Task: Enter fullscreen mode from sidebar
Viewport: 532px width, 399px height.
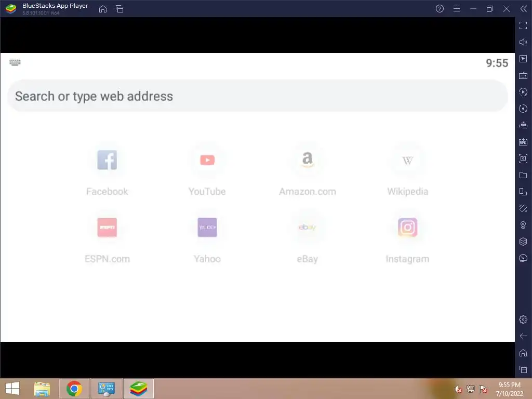Action: point(523,25)
